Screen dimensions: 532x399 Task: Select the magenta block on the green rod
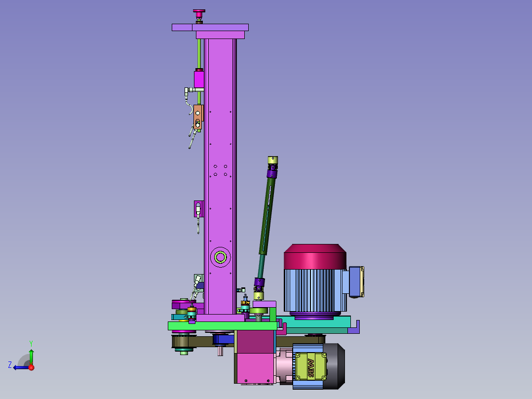199,79
